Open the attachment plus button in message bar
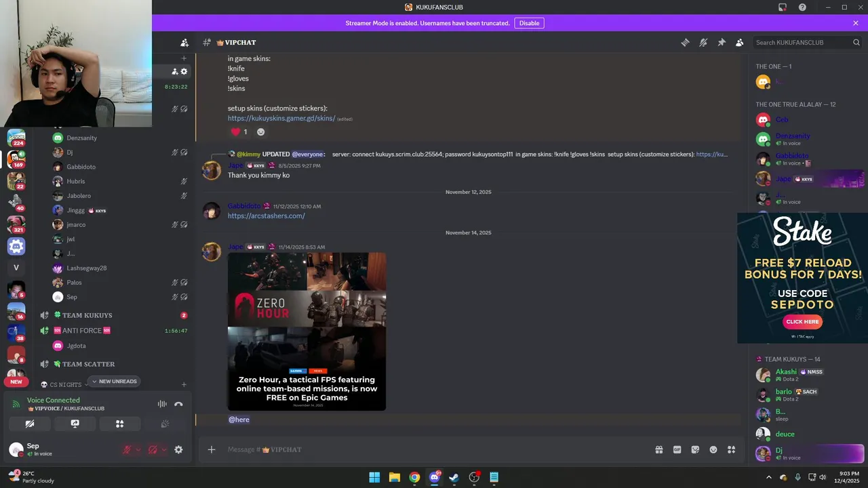The image size is (868, 488). point(212,449)
